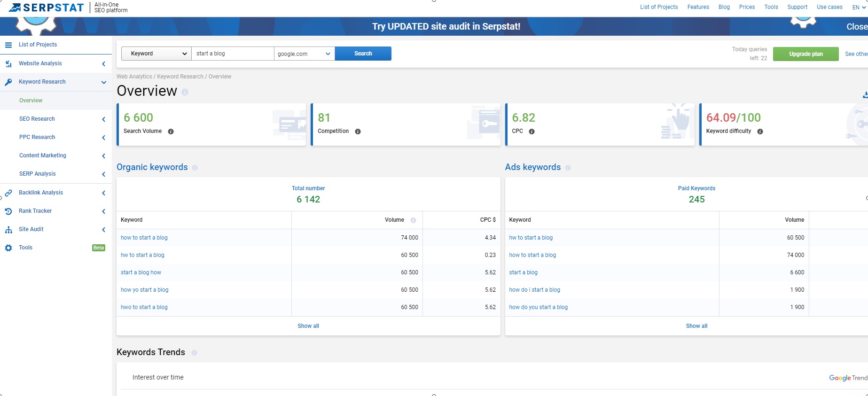Open the 'how do i start a blog' ads keyword

[x=535, y=290]
